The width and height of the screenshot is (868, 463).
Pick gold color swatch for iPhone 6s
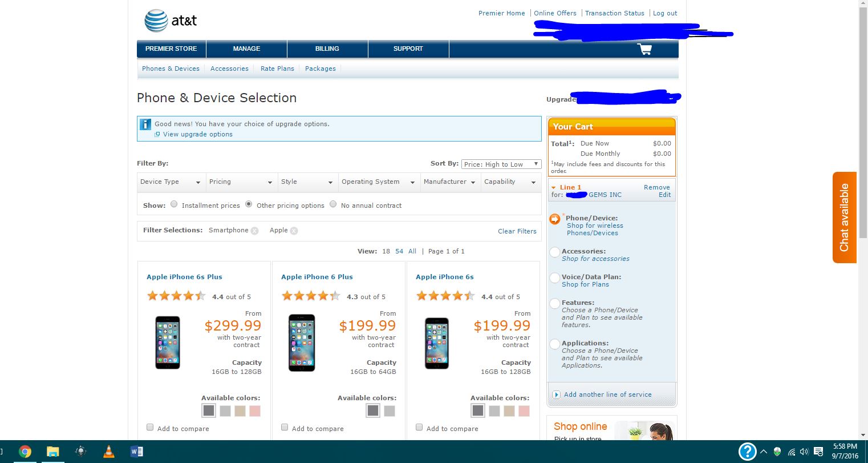509,410
